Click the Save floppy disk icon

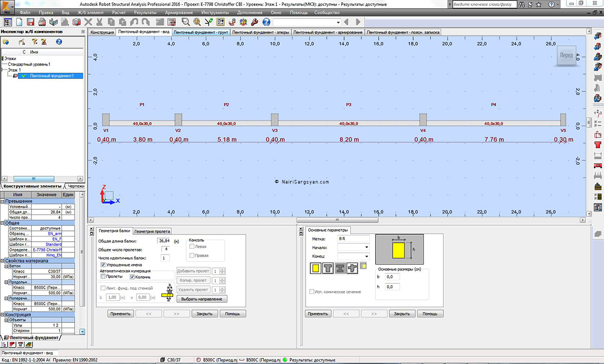point(30,22)
